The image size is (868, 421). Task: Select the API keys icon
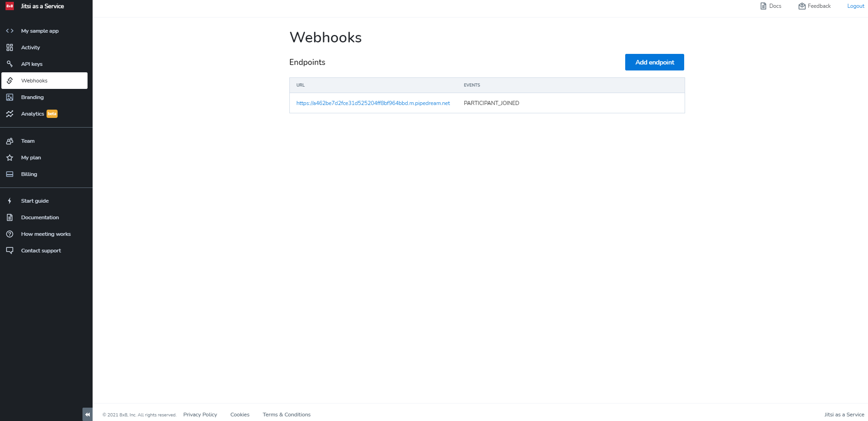pos(10,64)
